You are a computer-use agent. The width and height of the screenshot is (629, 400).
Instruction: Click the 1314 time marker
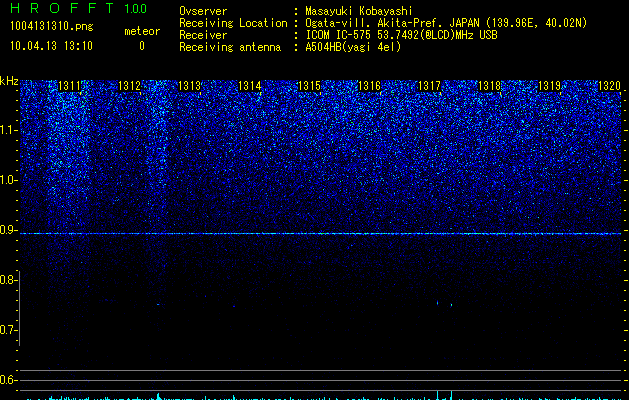coord(250,86)
